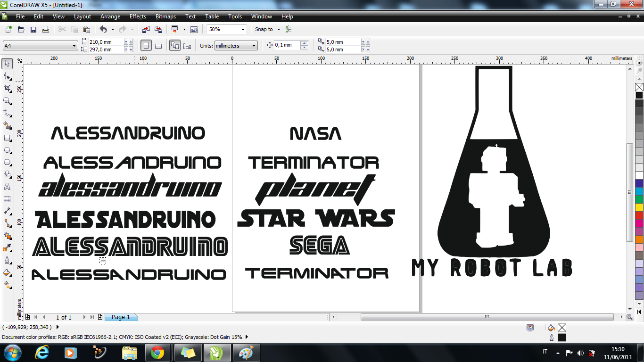Image resolution: width=644 pixels, height=362 pixels.
Task: Select the Table tool
Action: (x=7, y=199)
